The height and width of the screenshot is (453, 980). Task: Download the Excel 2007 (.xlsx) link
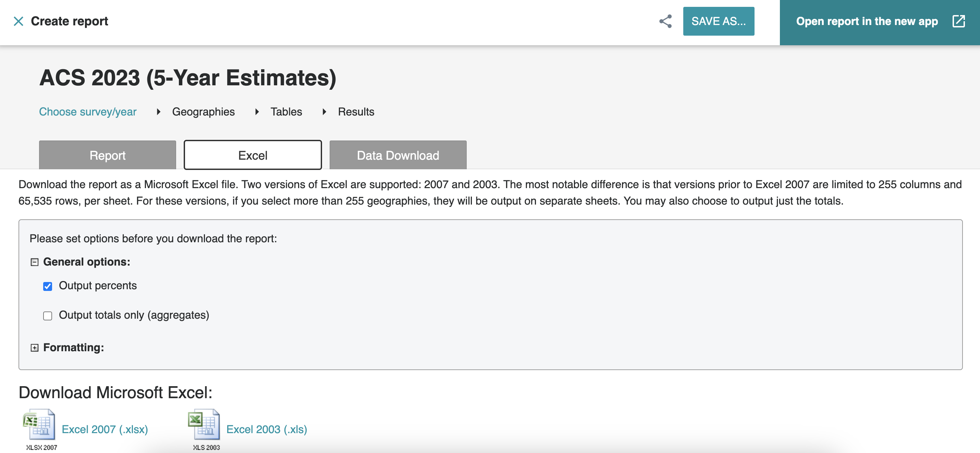point(105,429)
